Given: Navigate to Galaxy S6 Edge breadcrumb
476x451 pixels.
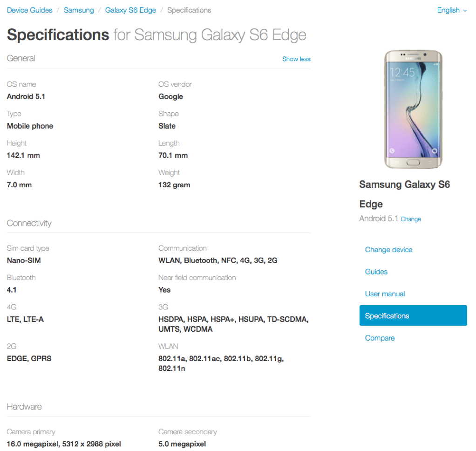Looking at the screenshot, I should 130,10.
